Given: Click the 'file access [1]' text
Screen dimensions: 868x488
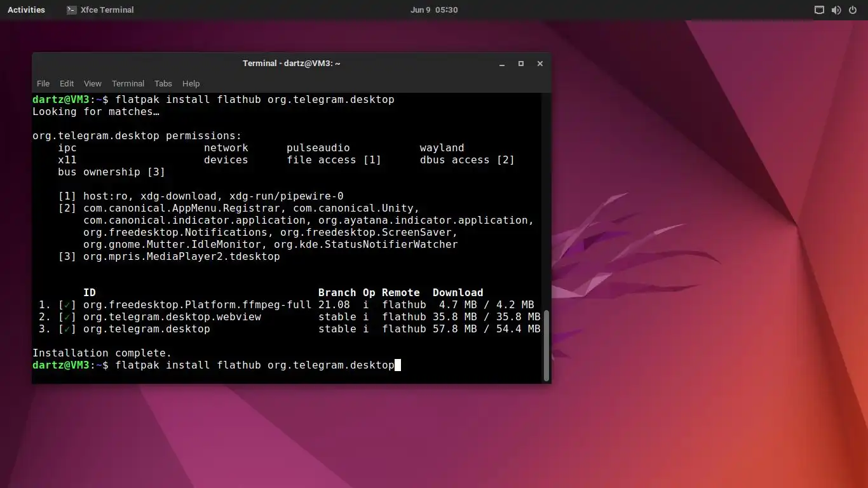Looking at the screenshot, I should (334, 160).
